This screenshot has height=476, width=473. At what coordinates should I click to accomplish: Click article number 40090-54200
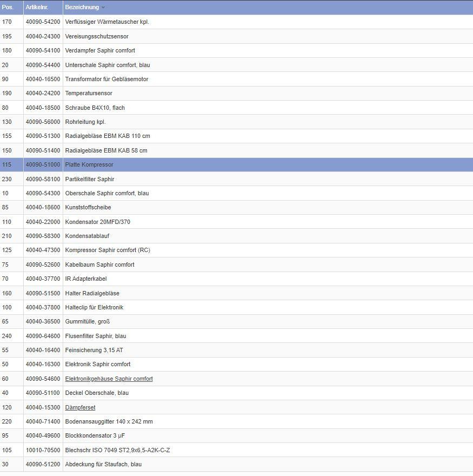43,22
